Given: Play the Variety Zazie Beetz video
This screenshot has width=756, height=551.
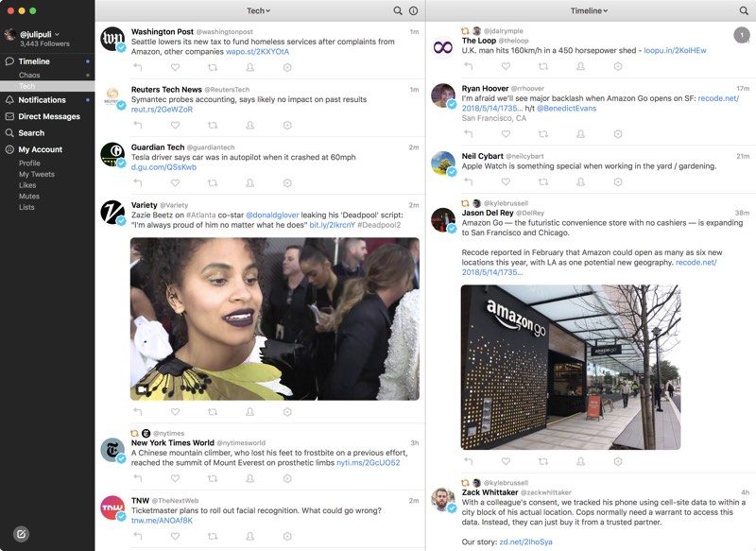Looking at the screenshot, I should pos(275,319).
